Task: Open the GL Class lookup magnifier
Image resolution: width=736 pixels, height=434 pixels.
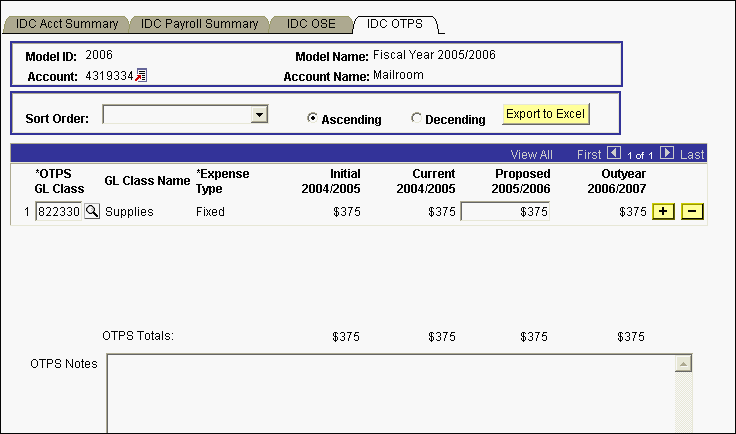Action: point(92,211)
